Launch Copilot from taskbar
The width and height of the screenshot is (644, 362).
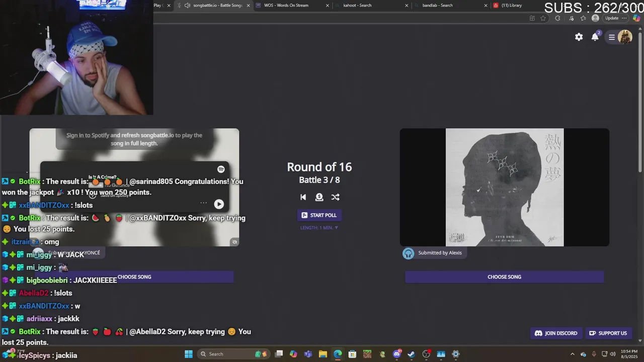tap(293, 354)
